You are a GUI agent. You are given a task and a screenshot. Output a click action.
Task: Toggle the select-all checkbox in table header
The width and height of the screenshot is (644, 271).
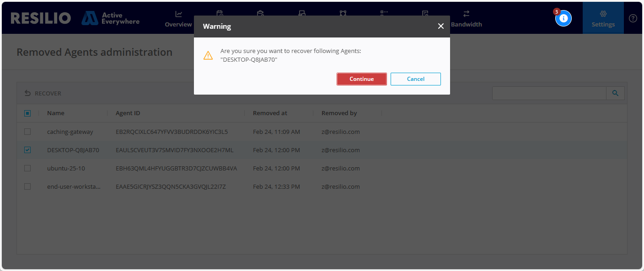(x=27, y=113)
